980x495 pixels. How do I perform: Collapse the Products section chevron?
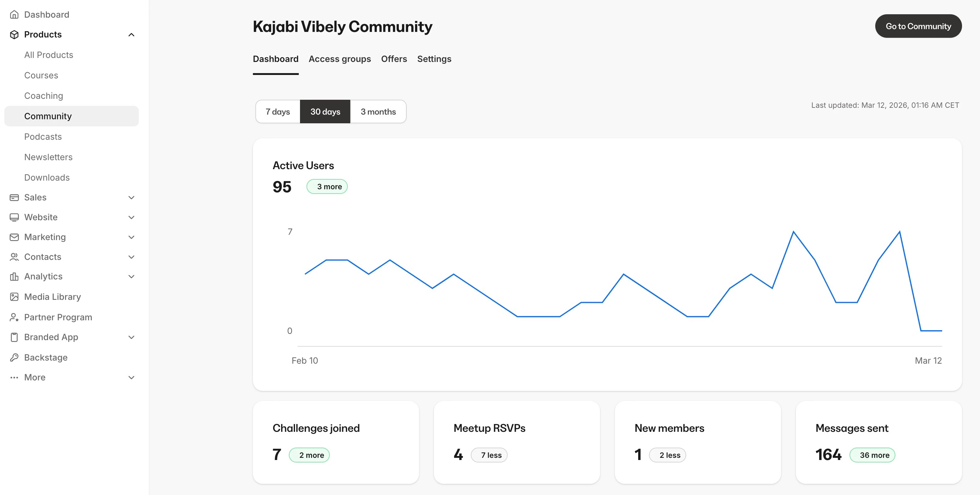coord(131,35)
